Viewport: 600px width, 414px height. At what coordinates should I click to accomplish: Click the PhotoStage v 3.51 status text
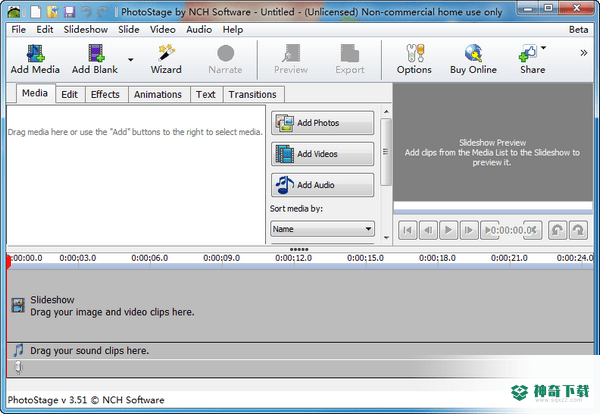tap(86, 400)
